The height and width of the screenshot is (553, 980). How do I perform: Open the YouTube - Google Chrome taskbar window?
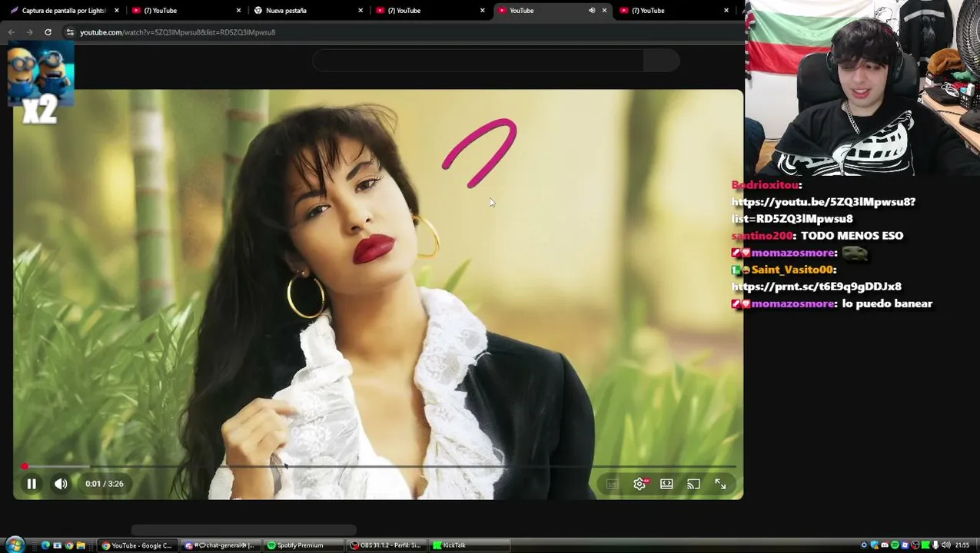[x=138, y=545]
